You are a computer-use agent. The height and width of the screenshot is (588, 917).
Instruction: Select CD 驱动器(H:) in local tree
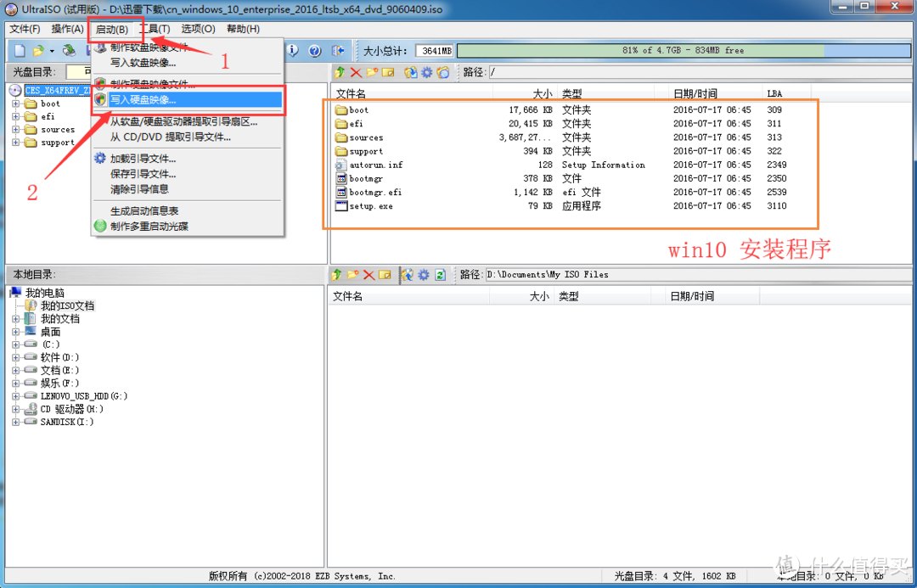[72, 409]
